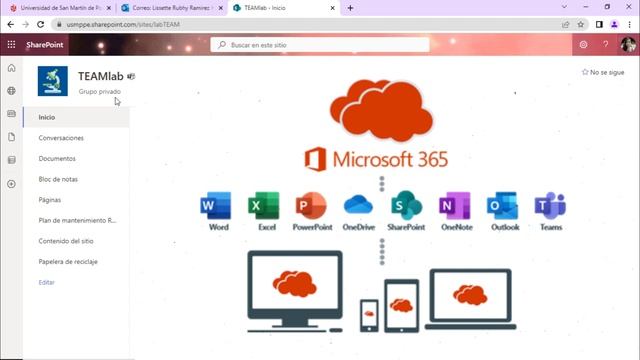Select the TEAMlab - Inicio browser tab
This screenshot has width=640, height=360.
point(283,8)
